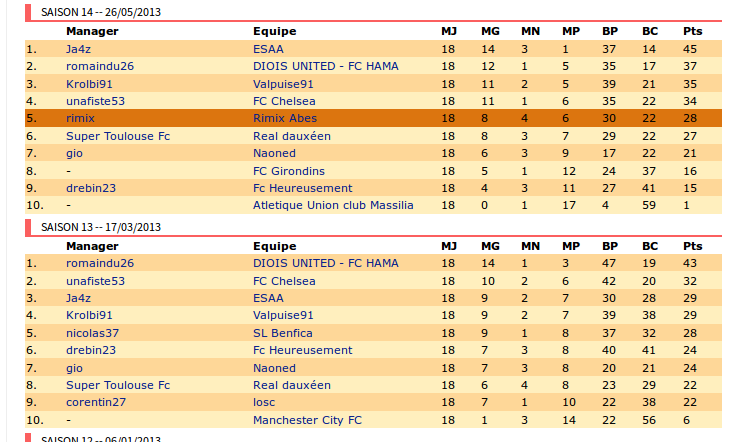Image resolution: width=738 pixels, height=442 pixels.
Task: Open Naoned team in Saison 14
Action: coord(274,153)
